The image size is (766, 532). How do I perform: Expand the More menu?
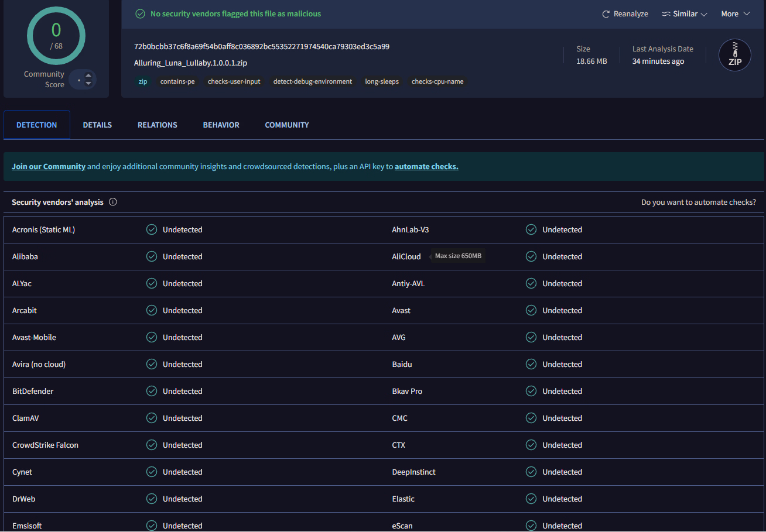pyautogui.click(x=736, y=14)
